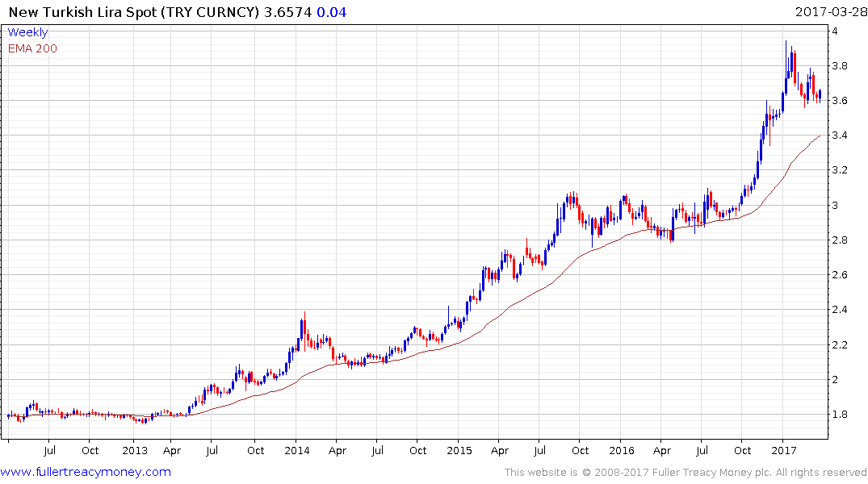The image size is (868, 484).
Task: Click the x-axis label 2016
Action: (621, 451)
